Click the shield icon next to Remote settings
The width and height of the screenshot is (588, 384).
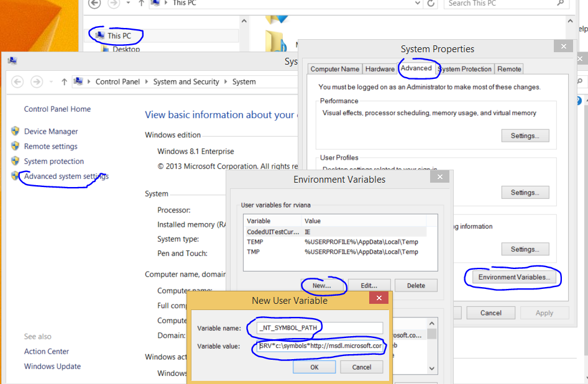click(x=16, y=146)
